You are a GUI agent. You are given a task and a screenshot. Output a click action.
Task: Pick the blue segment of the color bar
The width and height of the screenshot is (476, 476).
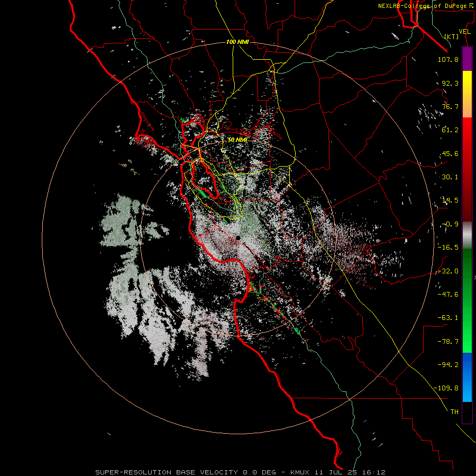tap(467, 377)
